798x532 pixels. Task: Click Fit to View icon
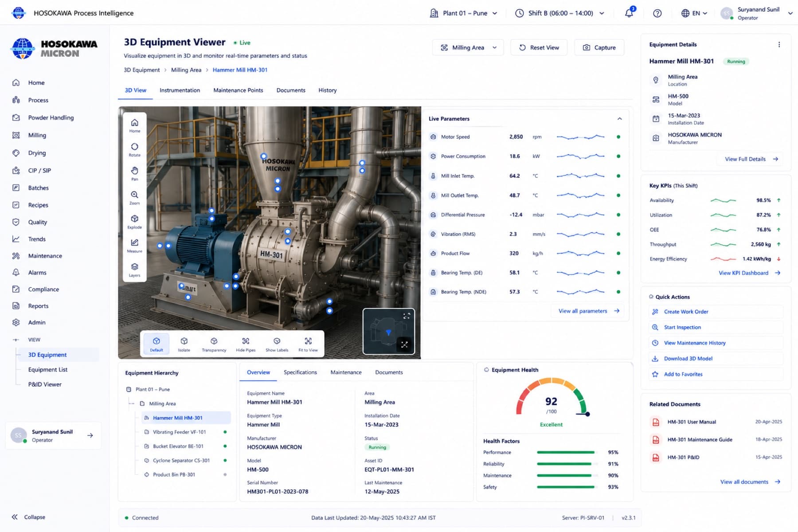(308, 344)
